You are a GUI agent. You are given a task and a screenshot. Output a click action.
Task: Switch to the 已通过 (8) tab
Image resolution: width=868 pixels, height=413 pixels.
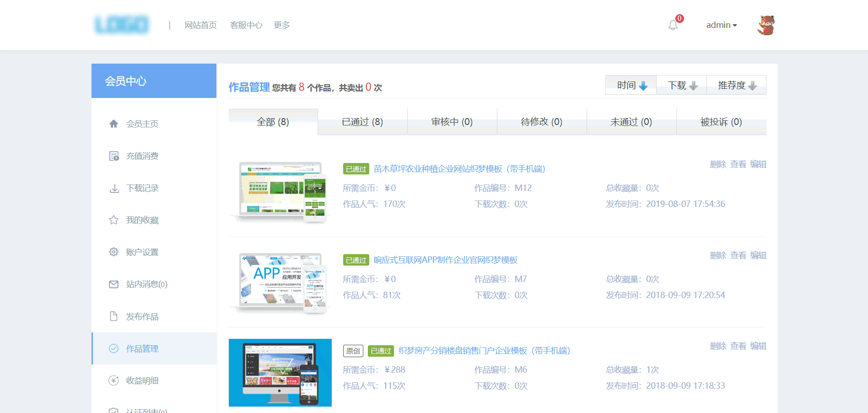click(362, 122)
